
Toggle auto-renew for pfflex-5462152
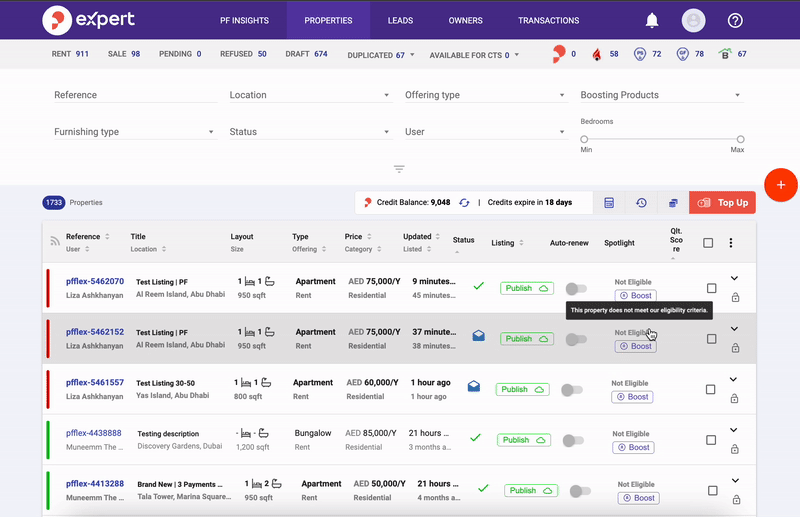pos(577,339)
